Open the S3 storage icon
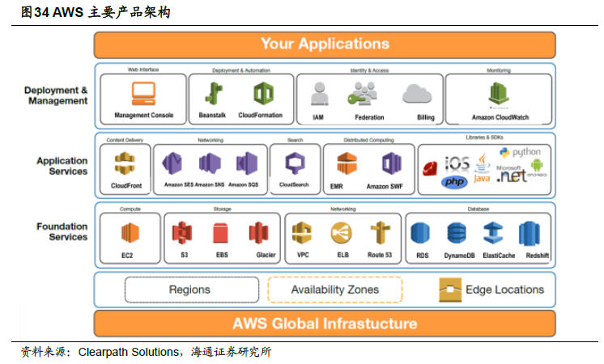 click(183, 235)
